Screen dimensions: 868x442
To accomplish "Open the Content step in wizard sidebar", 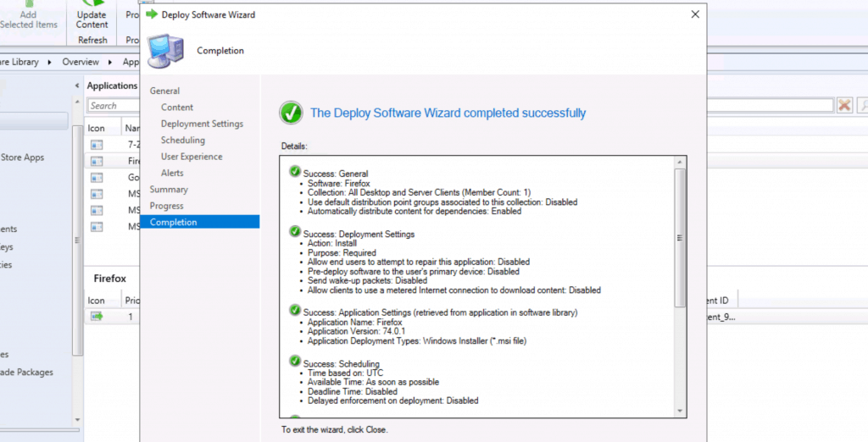I will (x=176, y=108).
